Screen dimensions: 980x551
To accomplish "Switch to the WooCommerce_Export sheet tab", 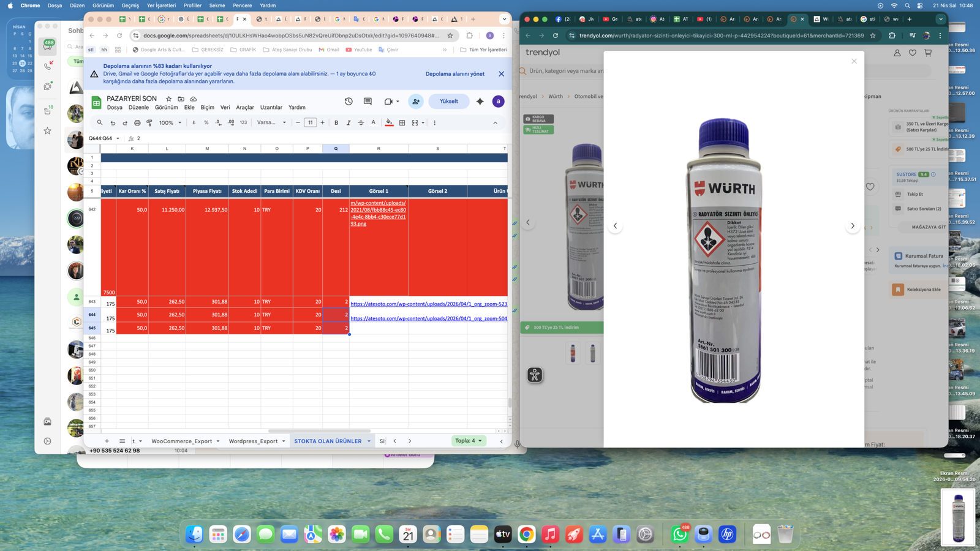I will click(182, 441).
